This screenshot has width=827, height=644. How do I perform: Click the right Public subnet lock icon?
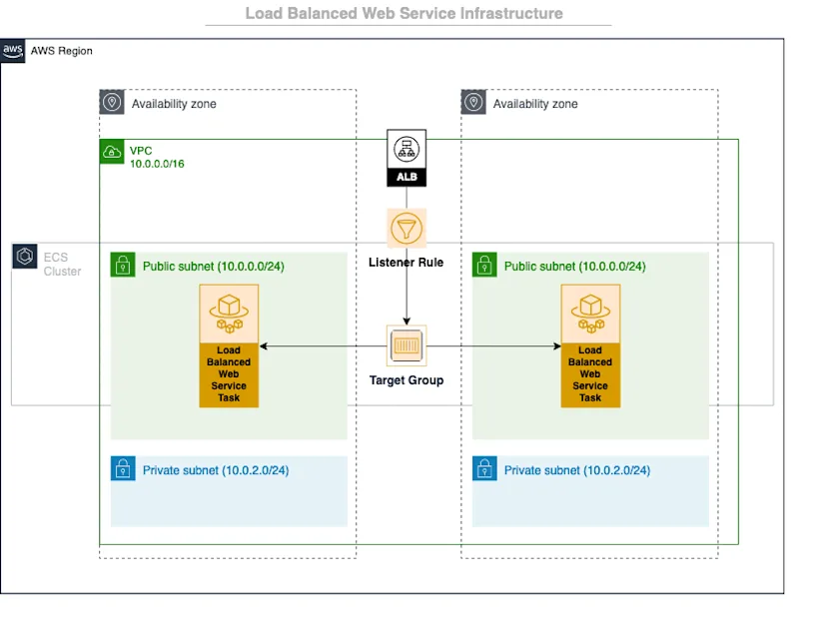tap(483, 266)
